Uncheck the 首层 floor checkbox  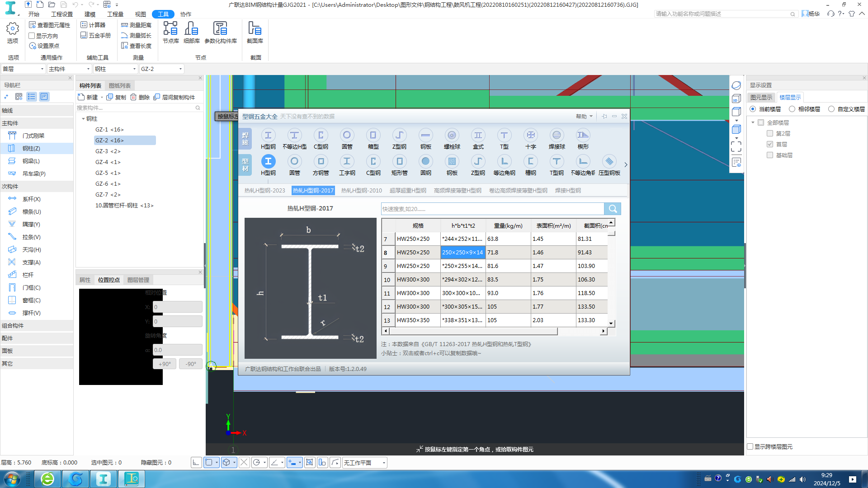[x=770, y=144]
